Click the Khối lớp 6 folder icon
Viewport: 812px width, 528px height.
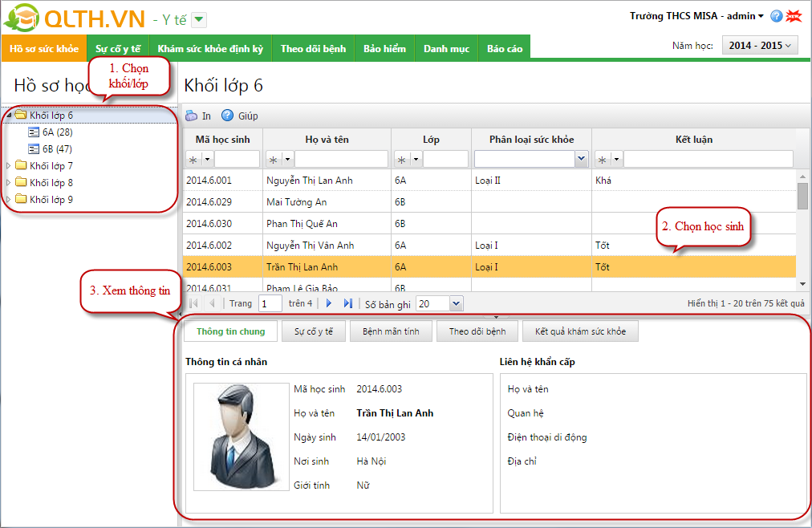point(21,115)
